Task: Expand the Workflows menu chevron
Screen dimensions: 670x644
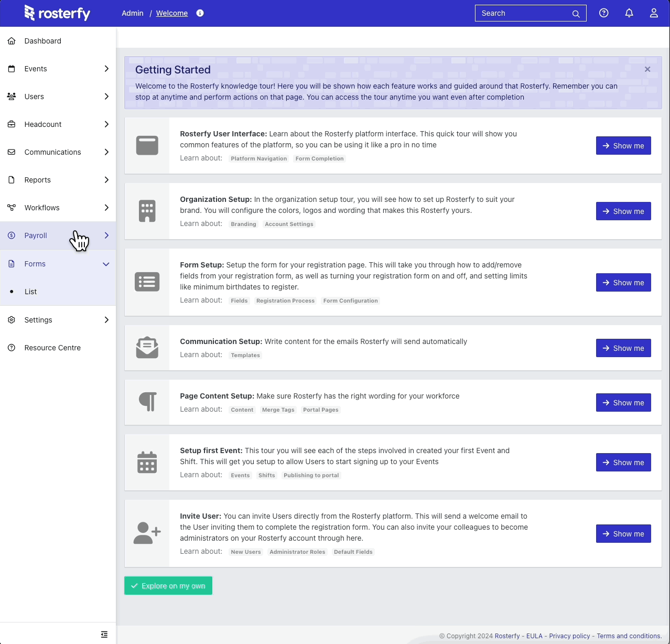Action: point(106,208)
